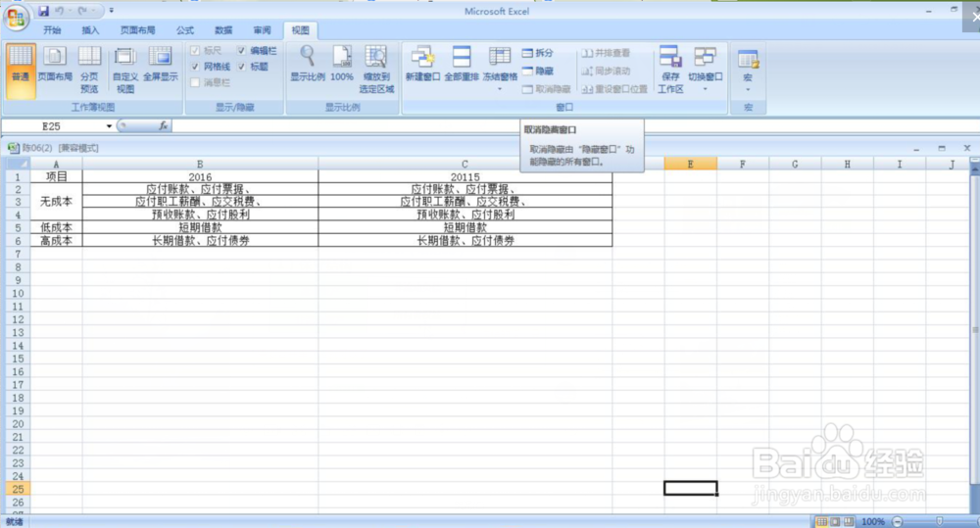Open Custom Views (自定义视图)
The width and height of the screenshot is (980, 528).
125,70
